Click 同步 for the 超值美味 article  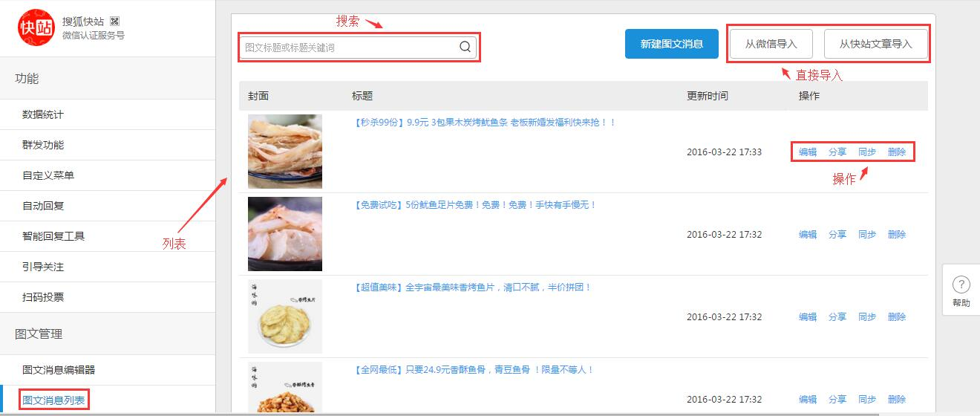point(867,317)
